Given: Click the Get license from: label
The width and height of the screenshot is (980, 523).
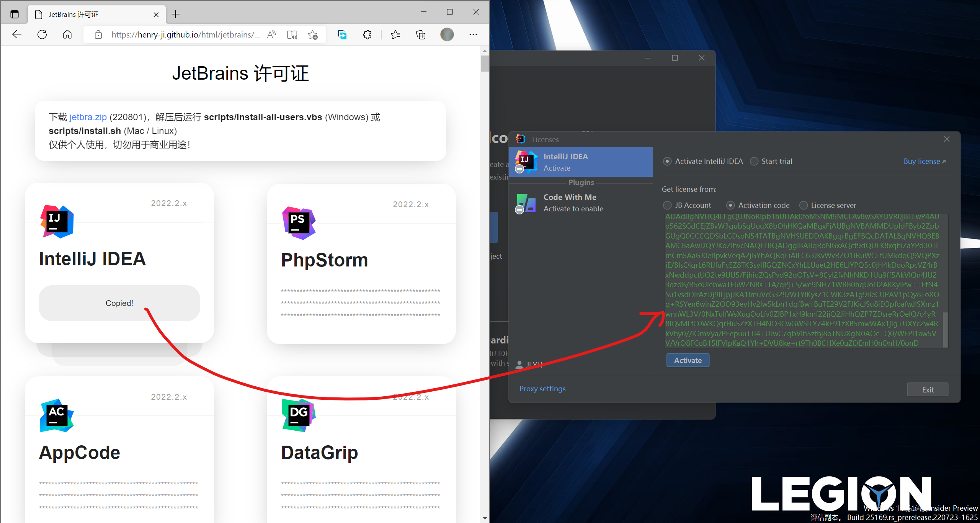Looking at the screenshot, I should [x=689, y=190].
